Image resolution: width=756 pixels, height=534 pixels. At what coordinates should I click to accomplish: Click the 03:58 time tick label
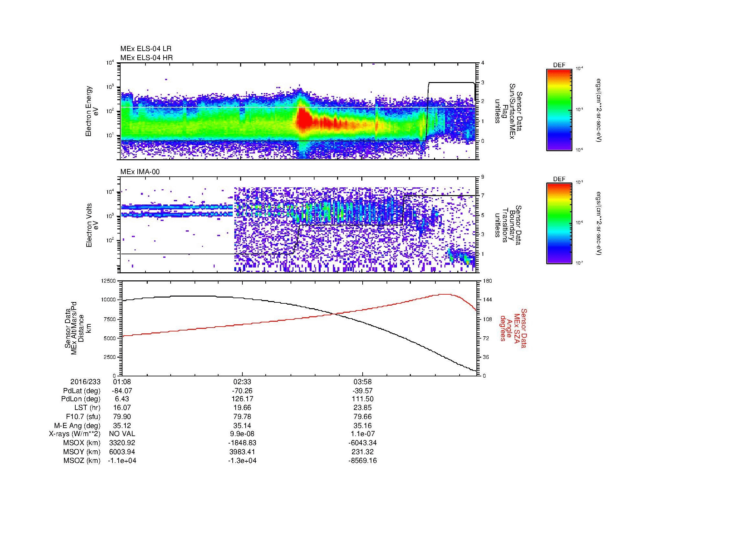[x=363, y=382]
